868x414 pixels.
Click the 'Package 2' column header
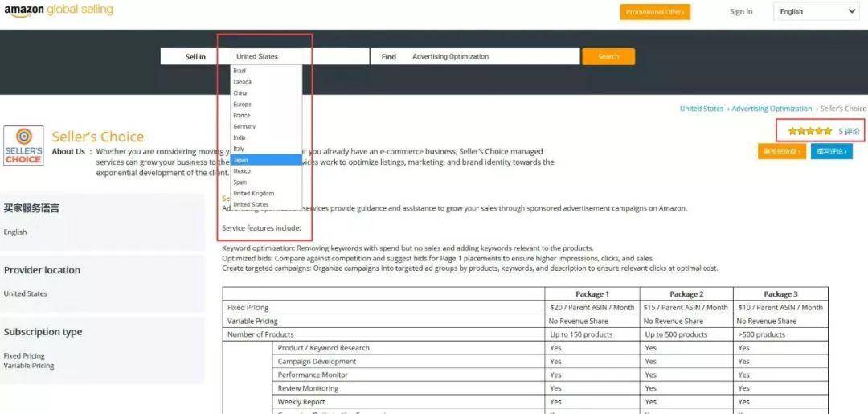686,294
